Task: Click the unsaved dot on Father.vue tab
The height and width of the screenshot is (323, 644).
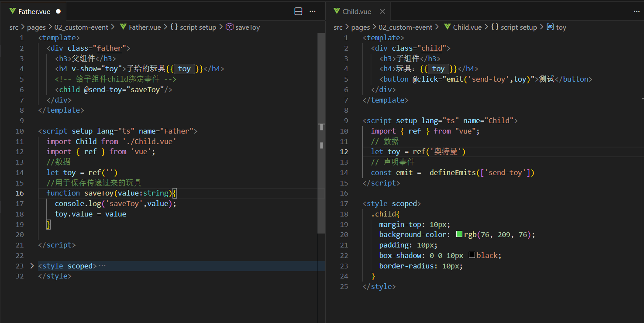Action: (x=59, y=12)
